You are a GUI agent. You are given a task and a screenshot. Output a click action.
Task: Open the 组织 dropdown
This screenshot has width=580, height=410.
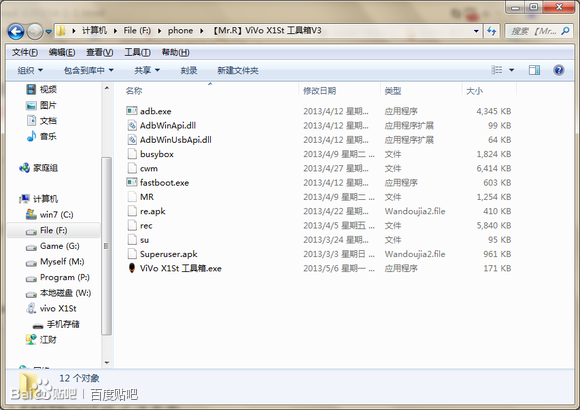click(x=30, y=70)
